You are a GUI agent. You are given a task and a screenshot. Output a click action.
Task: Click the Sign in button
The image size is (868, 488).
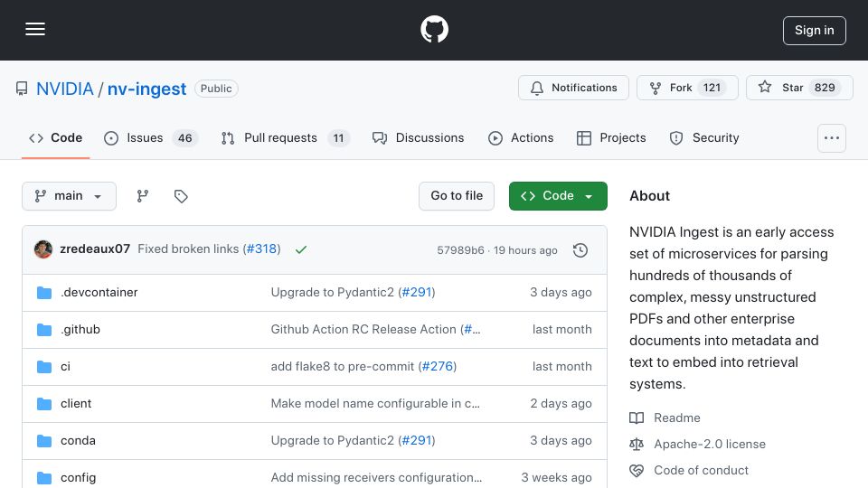pyautogui.click(x=815, y=31)
